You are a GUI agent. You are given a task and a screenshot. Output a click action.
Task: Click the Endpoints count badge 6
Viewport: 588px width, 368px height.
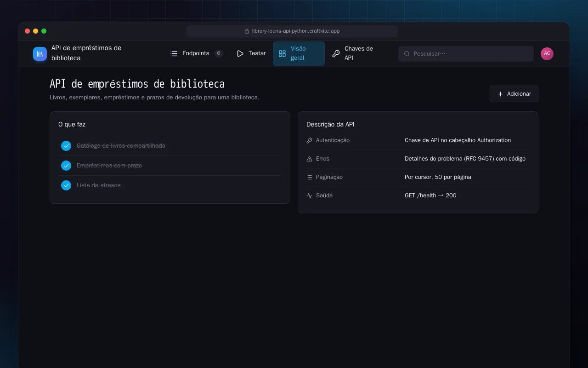pos(219,53)
